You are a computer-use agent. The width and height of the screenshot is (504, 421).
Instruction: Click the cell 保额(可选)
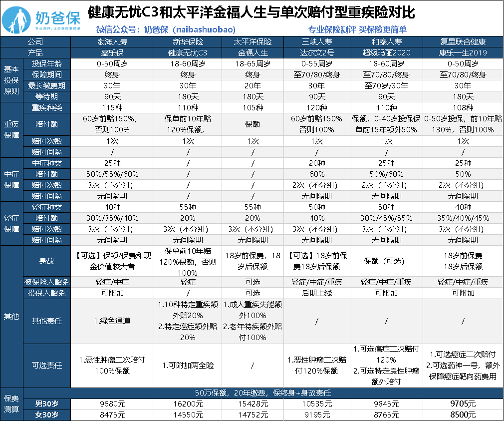point(386,261)
